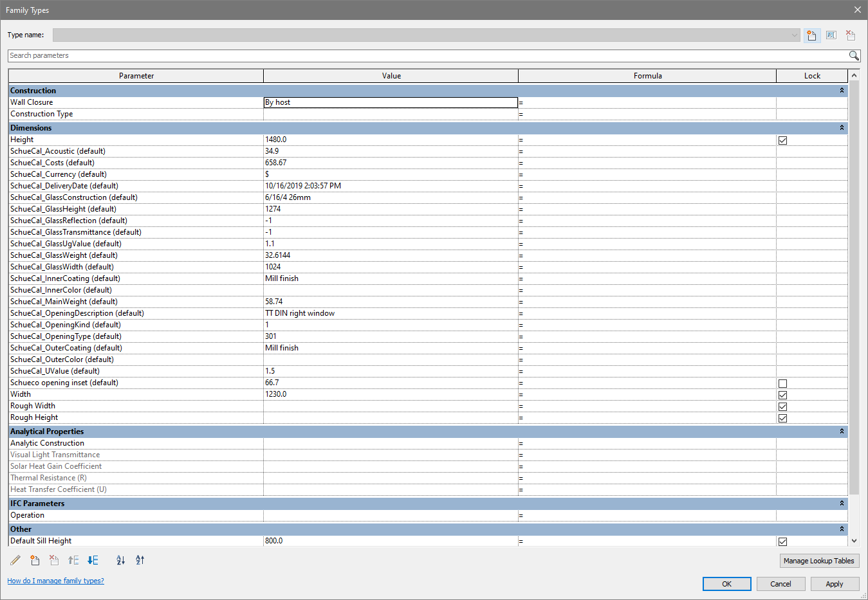Screen dimensions: 868x600
Task: Sort parameters in descending Z-A order
Action: (x=140, y=560)
